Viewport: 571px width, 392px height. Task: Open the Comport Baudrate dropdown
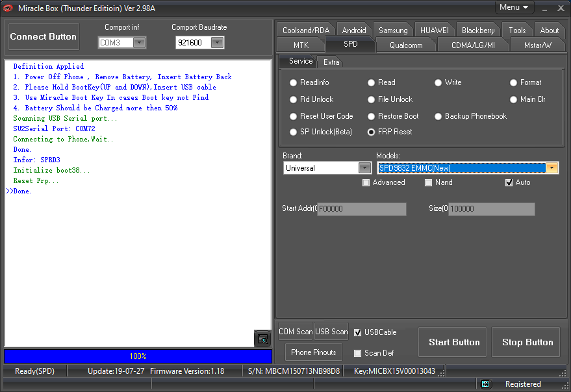(x=218, y=43)
